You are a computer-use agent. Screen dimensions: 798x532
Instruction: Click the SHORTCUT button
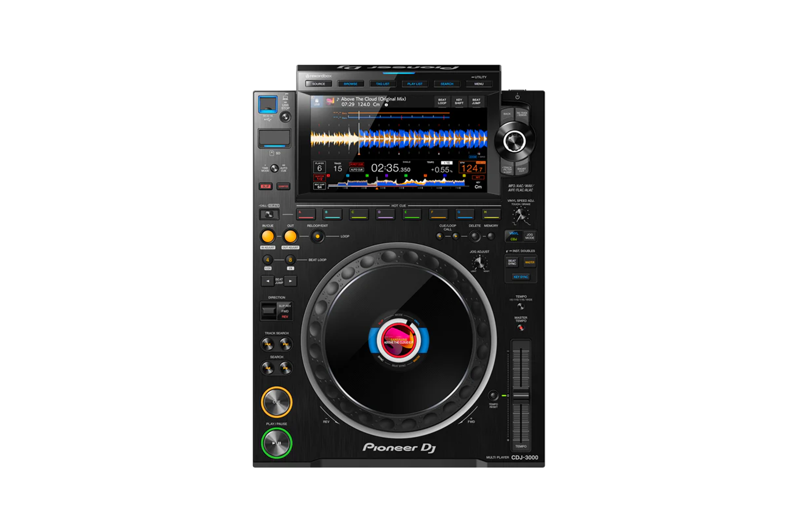pyautogui.click(x=522, y=169)
